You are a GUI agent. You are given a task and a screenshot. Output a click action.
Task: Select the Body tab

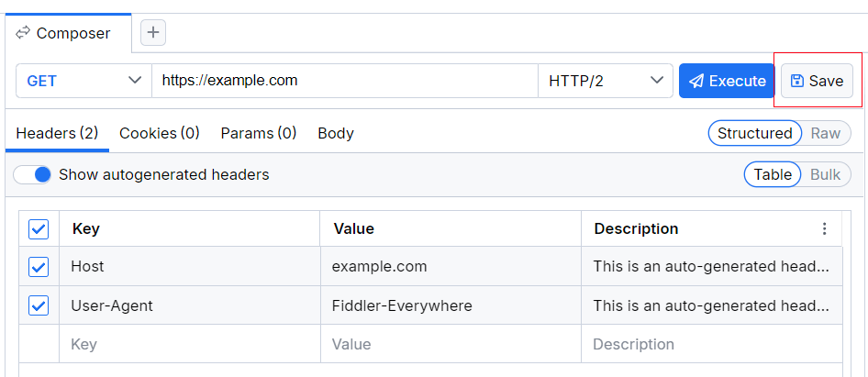click(x=336, y=133)
